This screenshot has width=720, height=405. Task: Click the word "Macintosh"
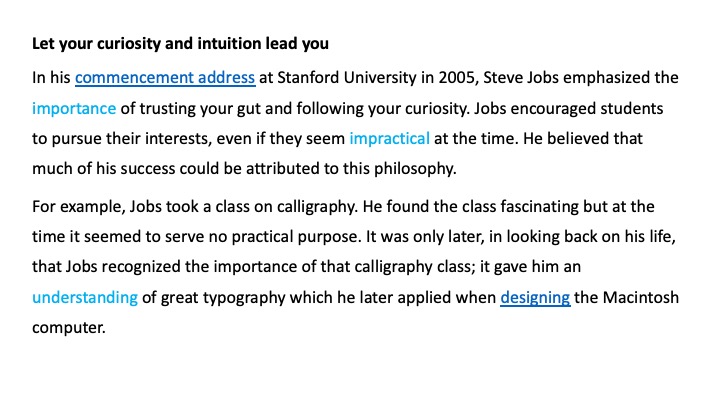coord(633,297)
